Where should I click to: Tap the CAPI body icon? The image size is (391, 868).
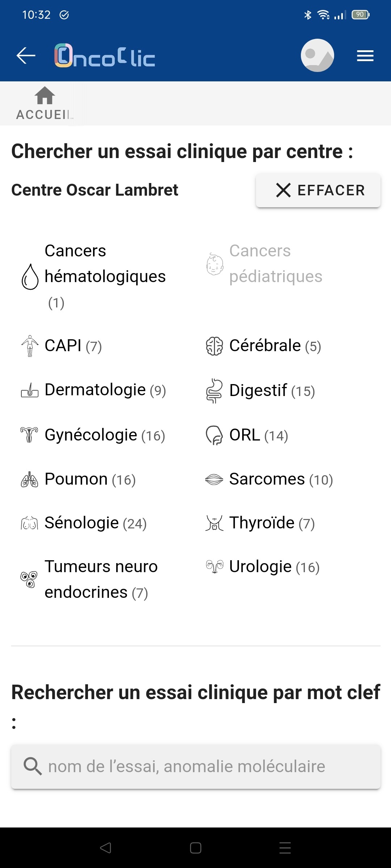(x=30, y=346)
